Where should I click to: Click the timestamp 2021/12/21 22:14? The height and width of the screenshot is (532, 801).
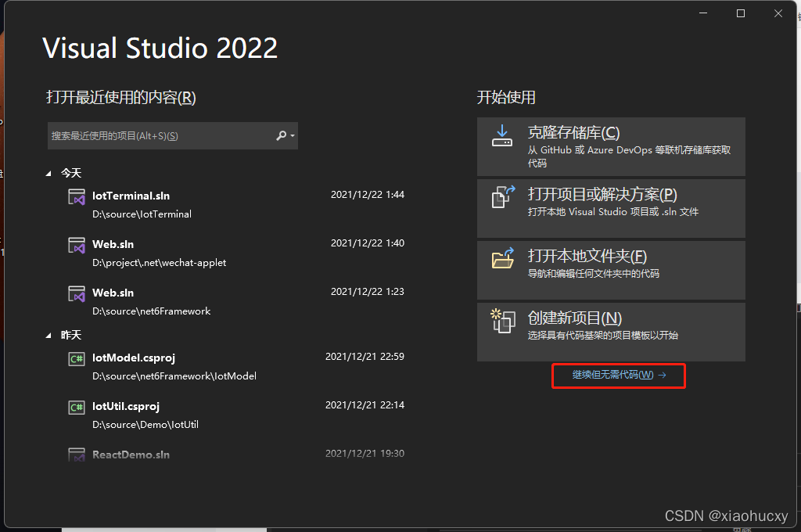tap(365, 405)
